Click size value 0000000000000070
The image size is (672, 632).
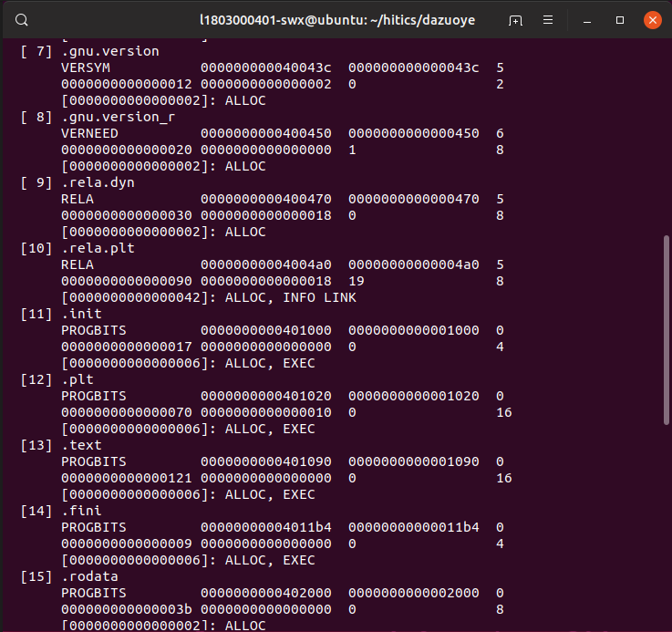(x=127, y=412)
